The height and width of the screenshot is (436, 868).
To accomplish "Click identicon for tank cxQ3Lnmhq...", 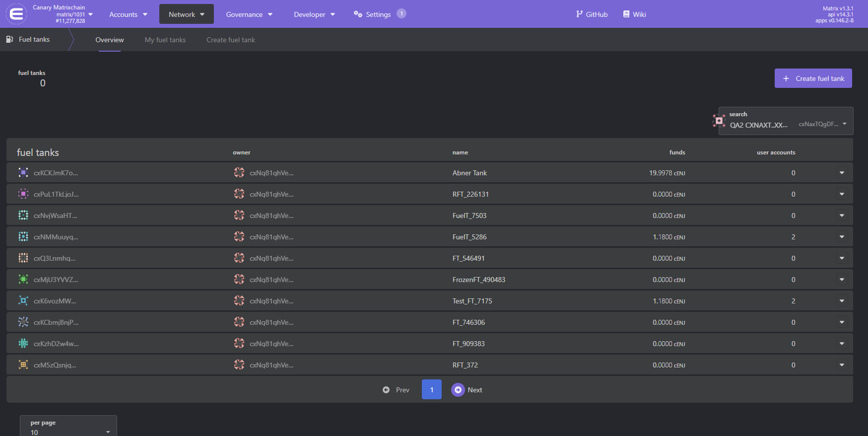I will click(x=23, y=258).
